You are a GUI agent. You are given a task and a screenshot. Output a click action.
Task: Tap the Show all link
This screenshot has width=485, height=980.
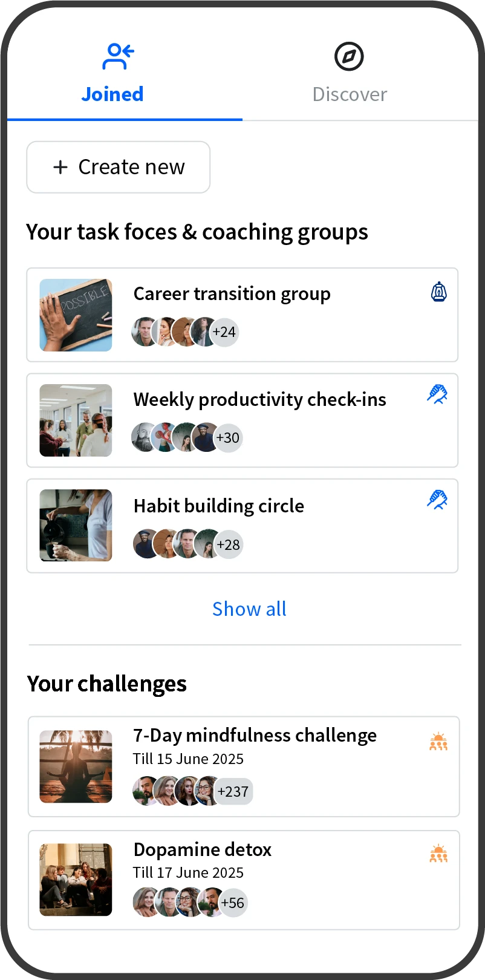coord(249,609)
